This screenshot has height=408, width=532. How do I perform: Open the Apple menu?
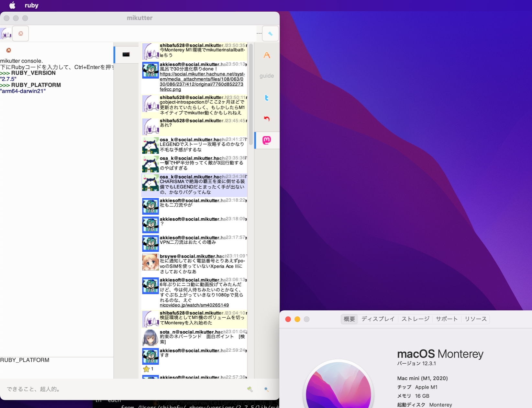point(12,6)
